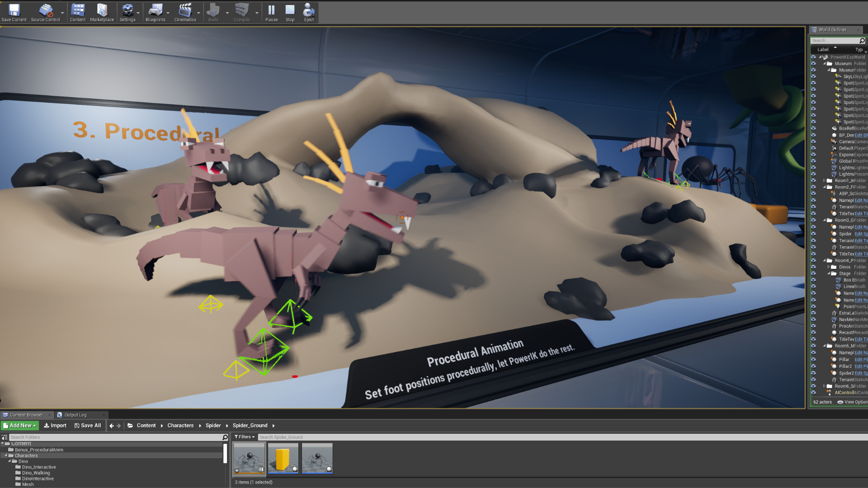Hide the Pillar2 actor with eye icon
This screenshot has height=488, width=868.
point(813,366)
